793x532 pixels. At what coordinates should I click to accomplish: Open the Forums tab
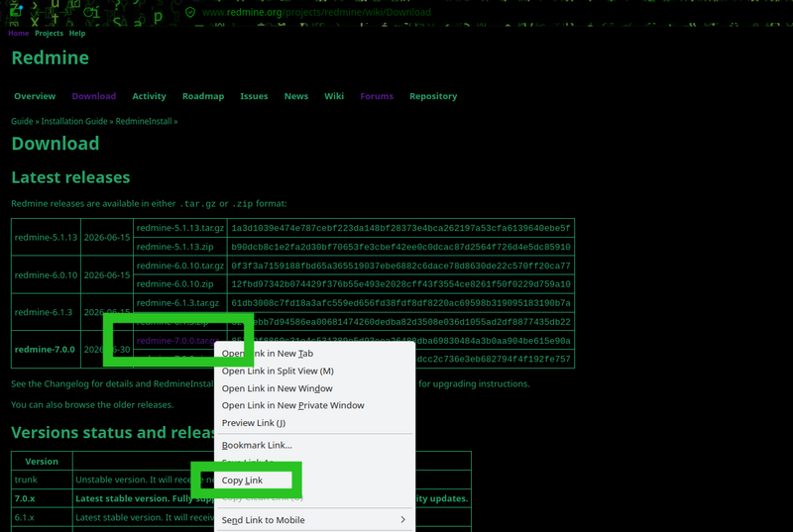click(x=377, y=96)
